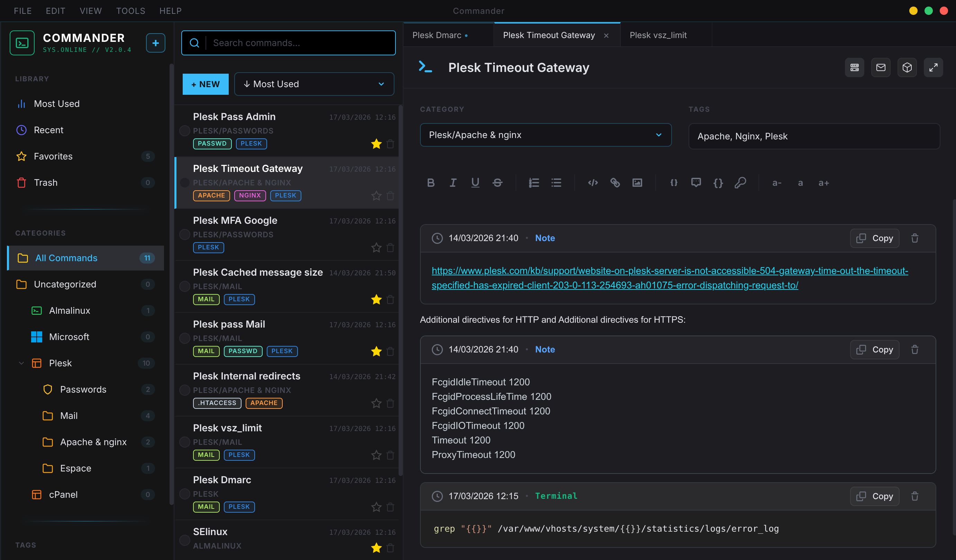Open the HELP menu

[170, 11]
